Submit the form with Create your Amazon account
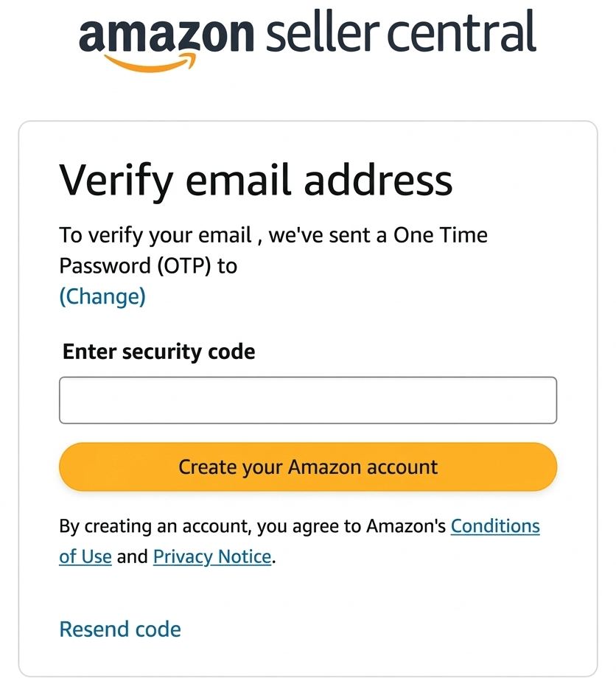 tap(307, 467)
